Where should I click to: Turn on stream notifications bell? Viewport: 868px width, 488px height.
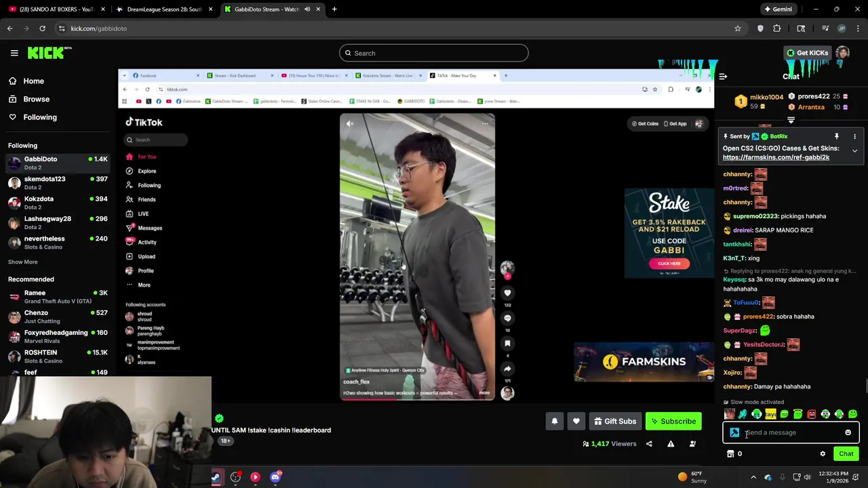554,422
